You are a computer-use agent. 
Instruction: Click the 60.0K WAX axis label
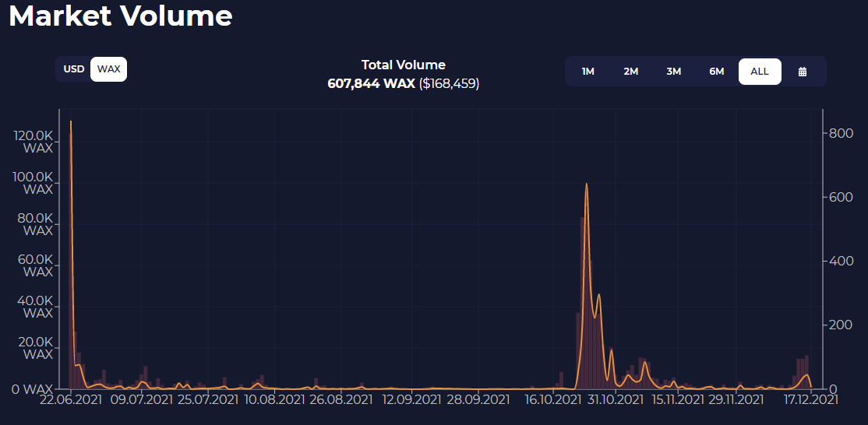point(34,265)
